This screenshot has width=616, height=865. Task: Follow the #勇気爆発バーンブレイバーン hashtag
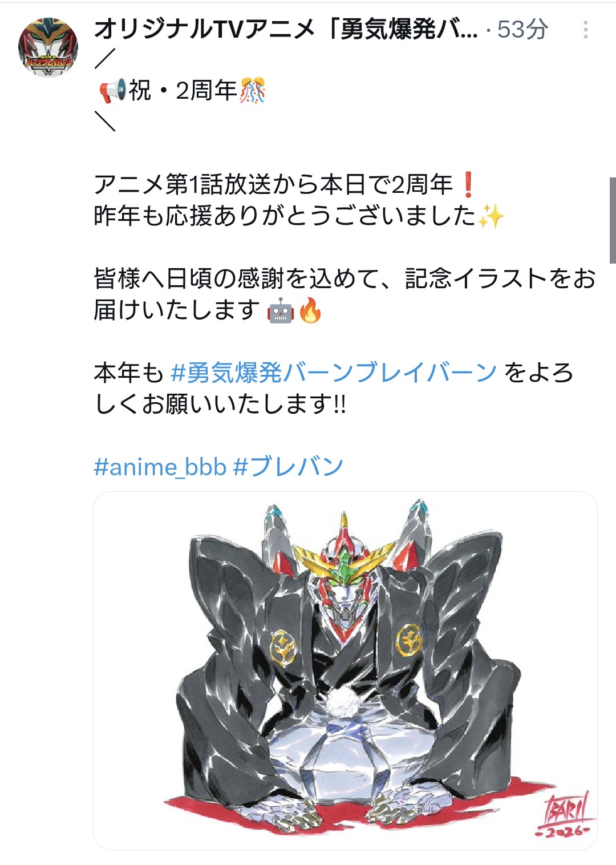pos(334,373)
